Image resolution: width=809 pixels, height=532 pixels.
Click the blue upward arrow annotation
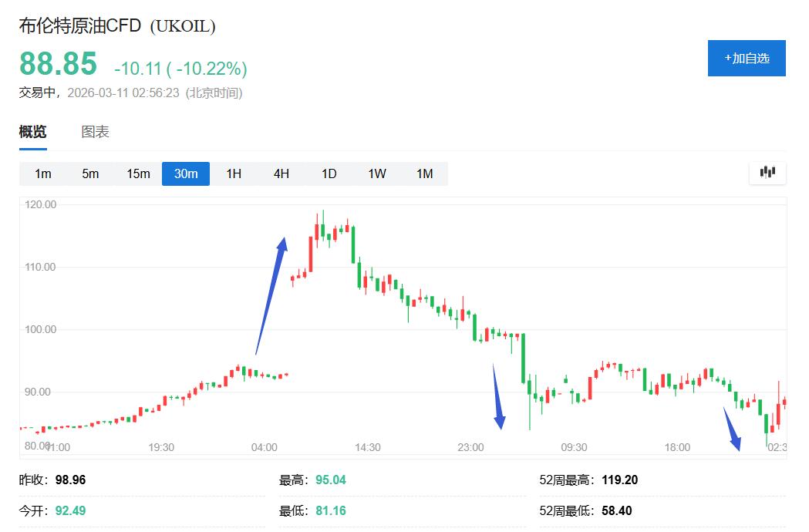coord(271,295)
